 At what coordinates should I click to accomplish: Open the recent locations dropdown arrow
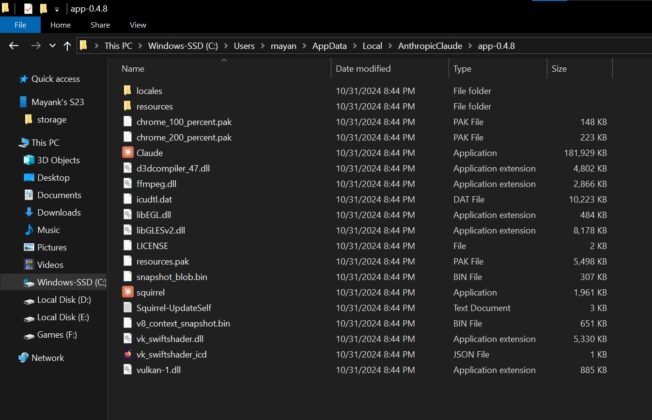click(52, 46)
